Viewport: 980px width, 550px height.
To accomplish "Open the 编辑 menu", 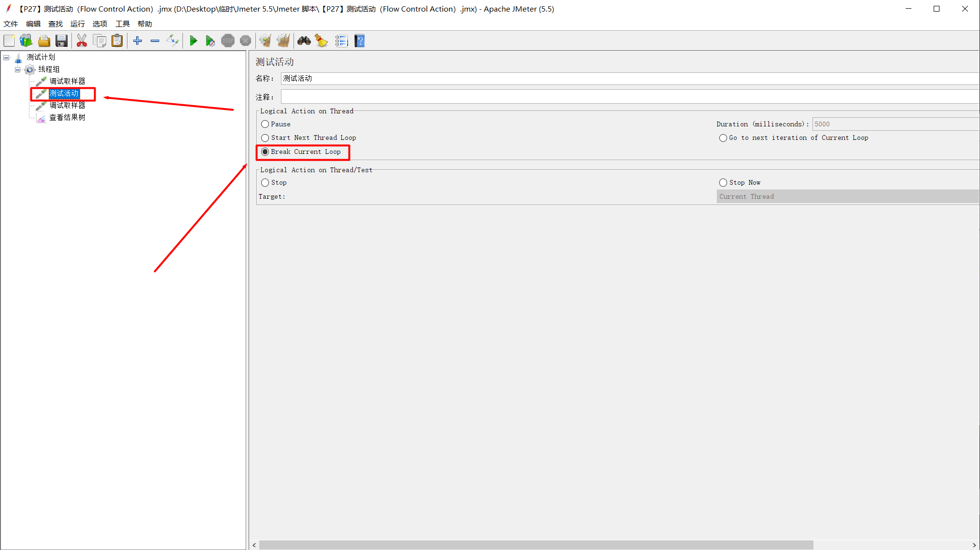I will [x=33, y=24].
